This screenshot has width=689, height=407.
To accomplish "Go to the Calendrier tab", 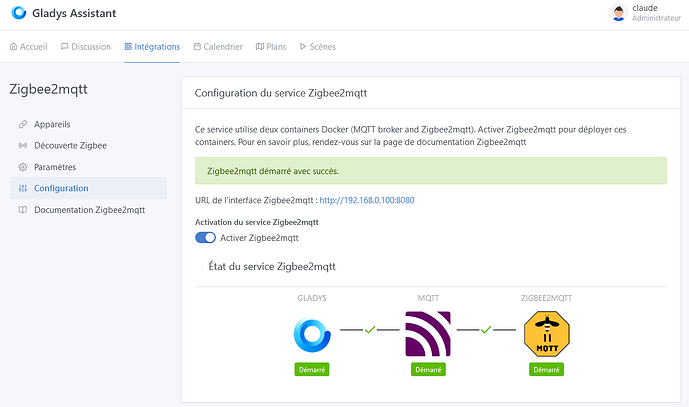I will 218,46.
